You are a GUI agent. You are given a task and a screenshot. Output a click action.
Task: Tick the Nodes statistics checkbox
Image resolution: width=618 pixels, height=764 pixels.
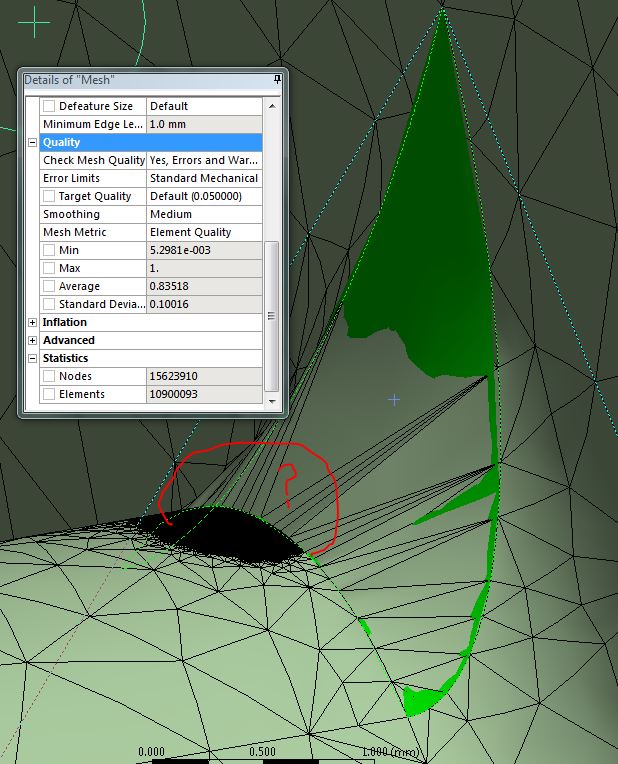click(49, 376)
